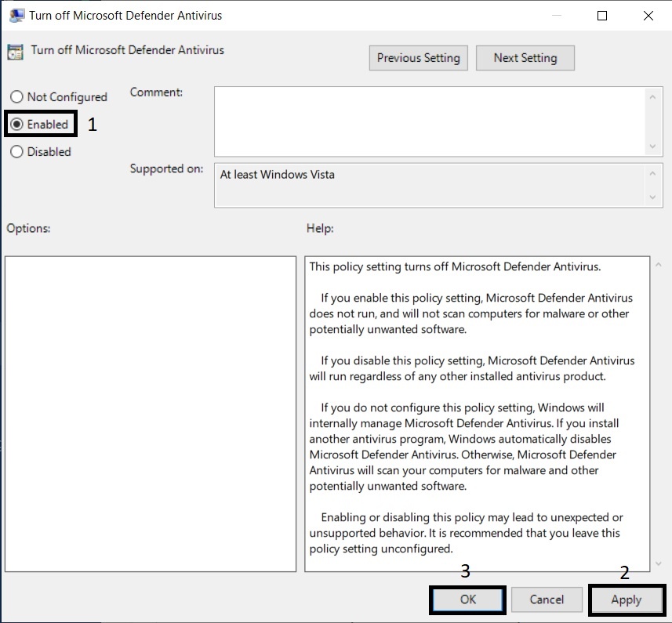Click Comment box scroll up arrow
The image size is (672, 623).
[652, 97]
